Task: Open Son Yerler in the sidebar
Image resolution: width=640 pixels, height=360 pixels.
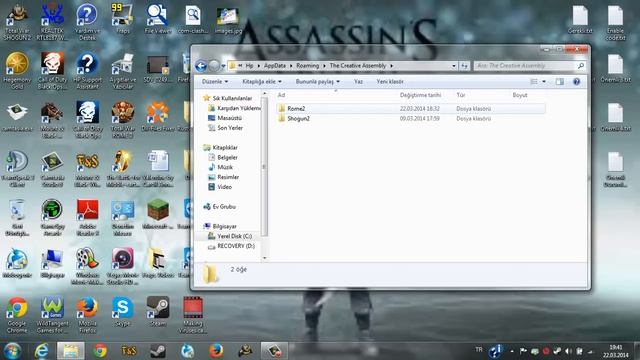Action: (x=225, y=128)
